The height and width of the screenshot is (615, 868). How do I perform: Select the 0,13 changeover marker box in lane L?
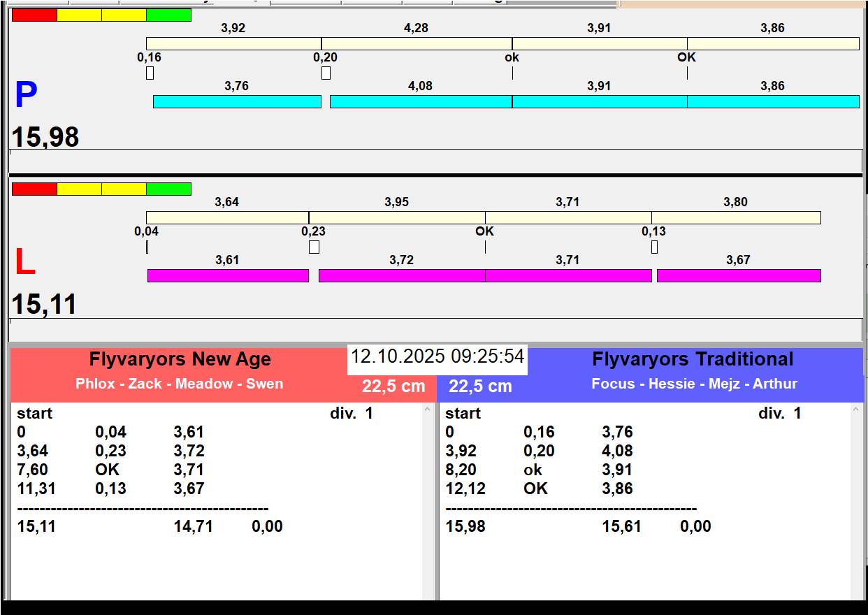[x=654, y=247]
